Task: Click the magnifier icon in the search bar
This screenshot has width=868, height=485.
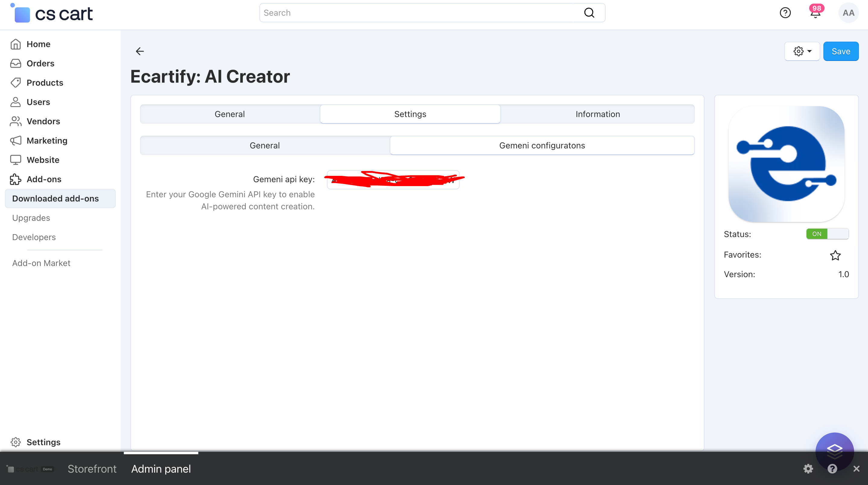Action: (589, 13)
